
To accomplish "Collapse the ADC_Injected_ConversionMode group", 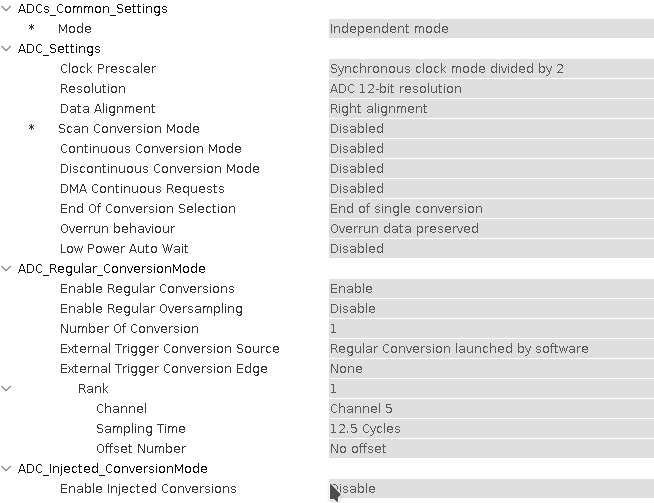I will click(8, 469).
